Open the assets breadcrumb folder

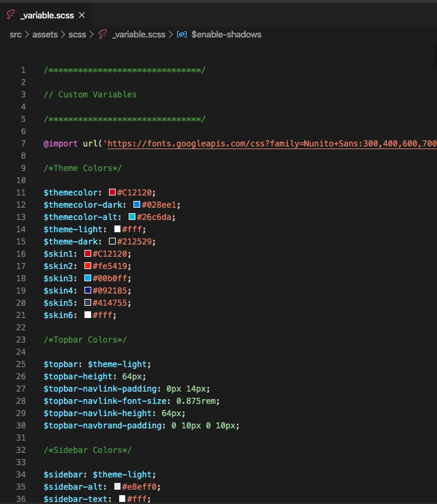pos(46,34)
